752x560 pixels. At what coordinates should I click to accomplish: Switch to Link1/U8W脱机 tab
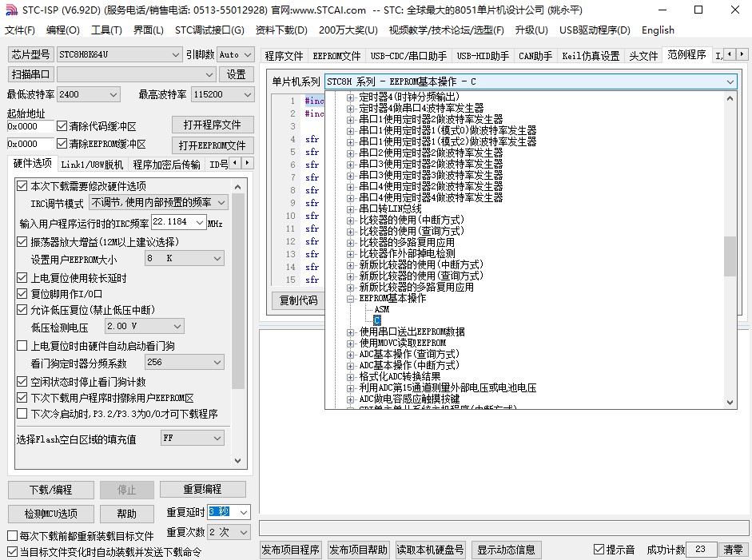pyautogui.click(x=92, y=165)
